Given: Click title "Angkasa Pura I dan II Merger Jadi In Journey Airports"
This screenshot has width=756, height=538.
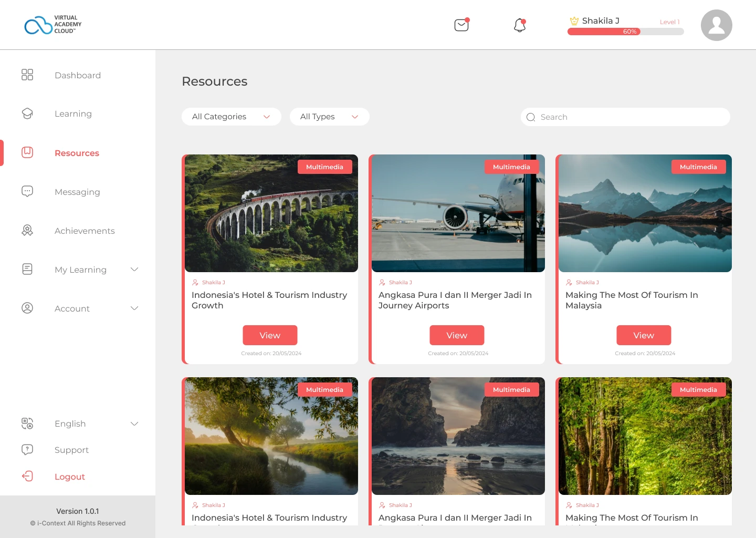Looking at the screenshot, I should tap(455, 301).
